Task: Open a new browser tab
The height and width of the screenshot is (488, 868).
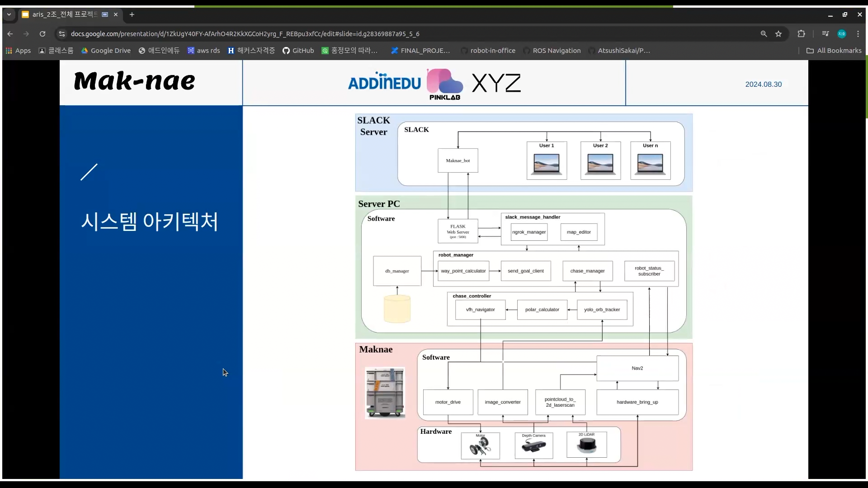Action: pyautogui.click(x=132, y=14)
